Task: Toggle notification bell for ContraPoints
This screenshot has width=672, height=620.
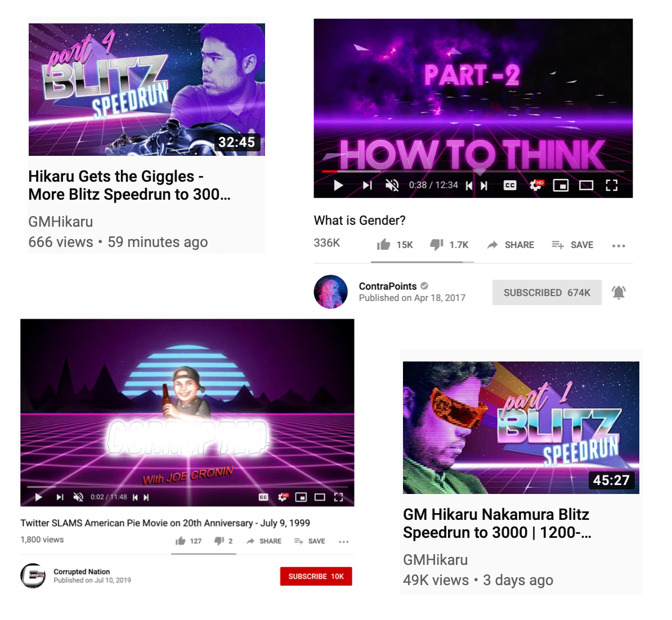Action: click(x=619, y=293)
